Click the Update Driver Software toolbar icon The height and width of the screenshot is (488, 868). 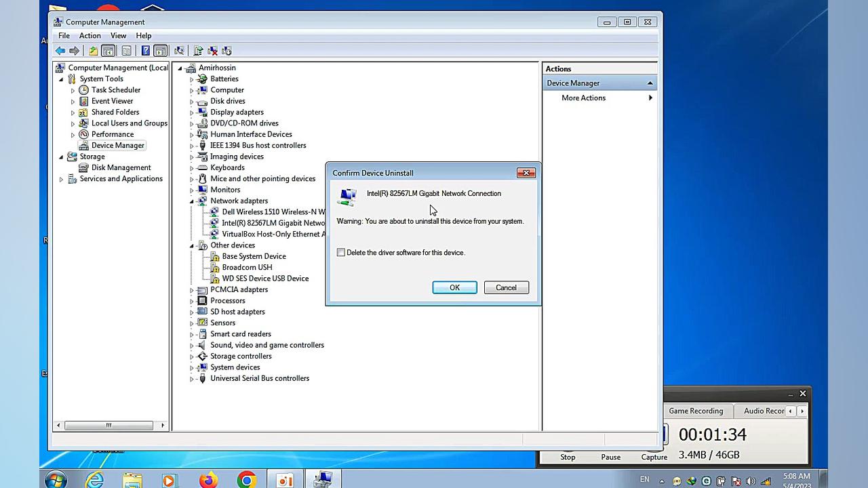(x=198, y=51)
